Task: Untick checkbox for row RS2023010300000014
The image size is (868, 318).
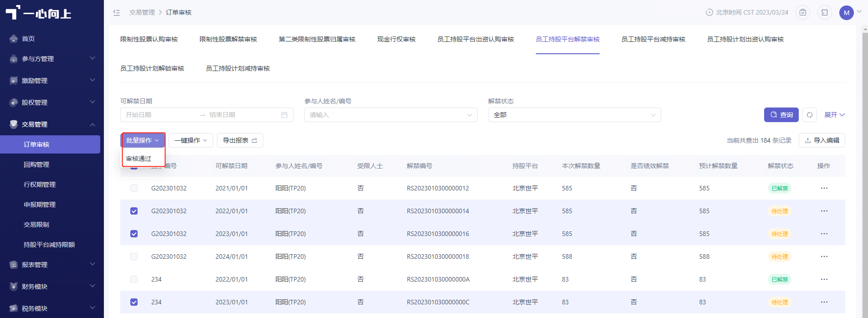Action: tap(134, 211)
